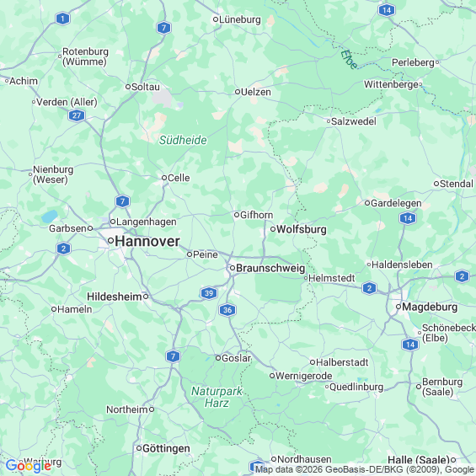The height and width of the screenshot is (476, 476).
Task: Open the Google logo link
Action: coord(29,466)
